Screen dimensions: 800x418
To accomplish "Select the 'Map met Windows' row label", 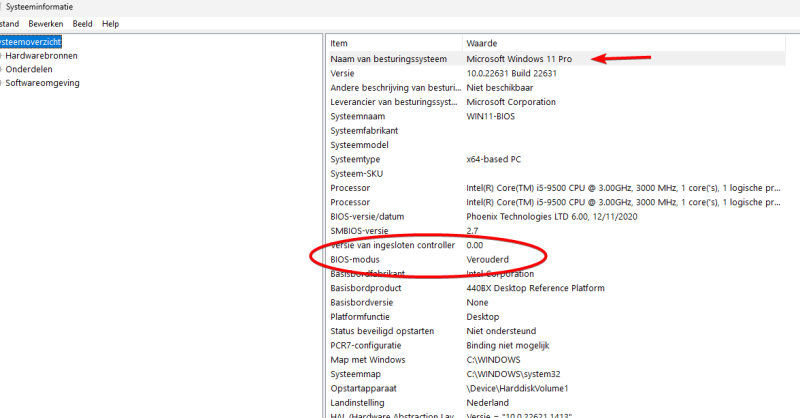I will pos(367,359).
